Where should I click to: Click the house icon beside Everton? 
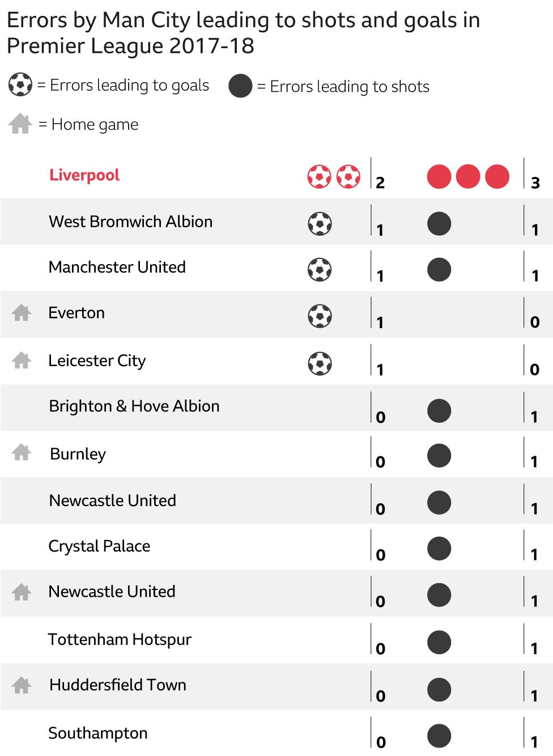22,313
